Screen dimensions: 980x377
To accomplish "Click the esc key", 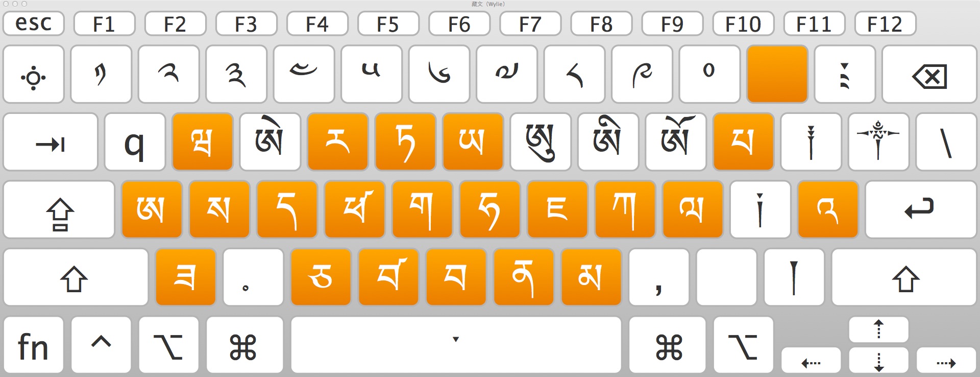I will (x=34, y=23).
